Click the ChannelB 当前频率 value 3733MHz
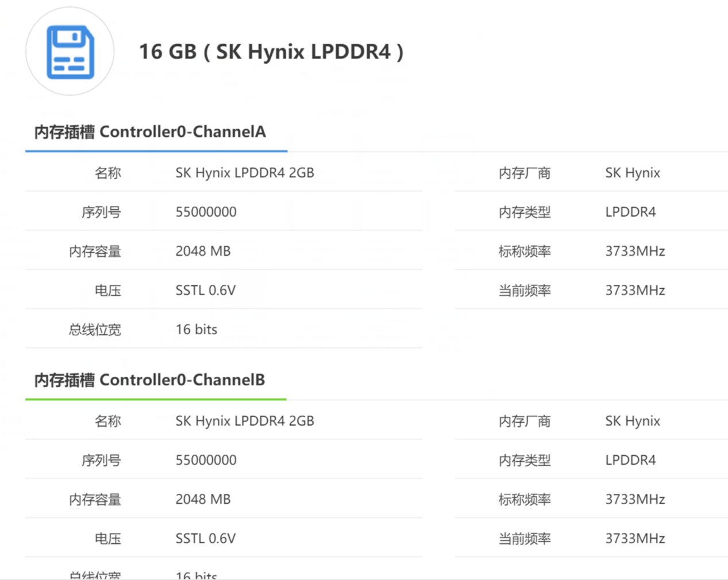This screenshot has height=580, width=728. [x=634, y=539]
